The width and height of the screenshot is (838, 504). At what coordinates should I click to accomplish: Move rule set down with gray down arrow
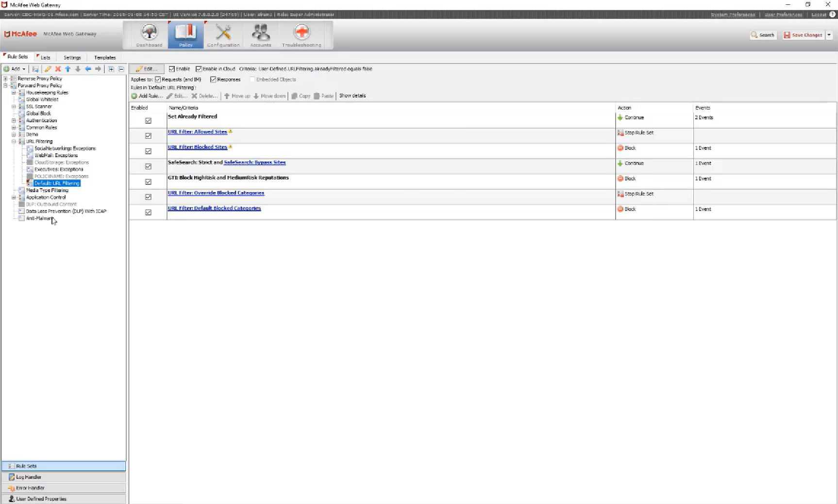point(78,69)
